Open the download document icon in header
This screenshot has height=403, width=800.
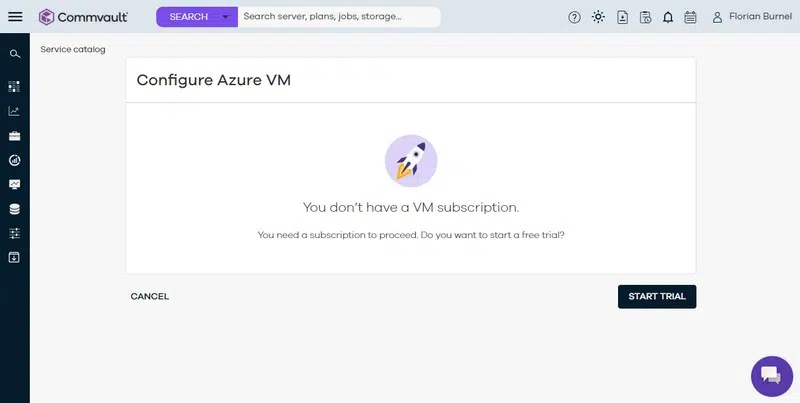coord(622,17)
